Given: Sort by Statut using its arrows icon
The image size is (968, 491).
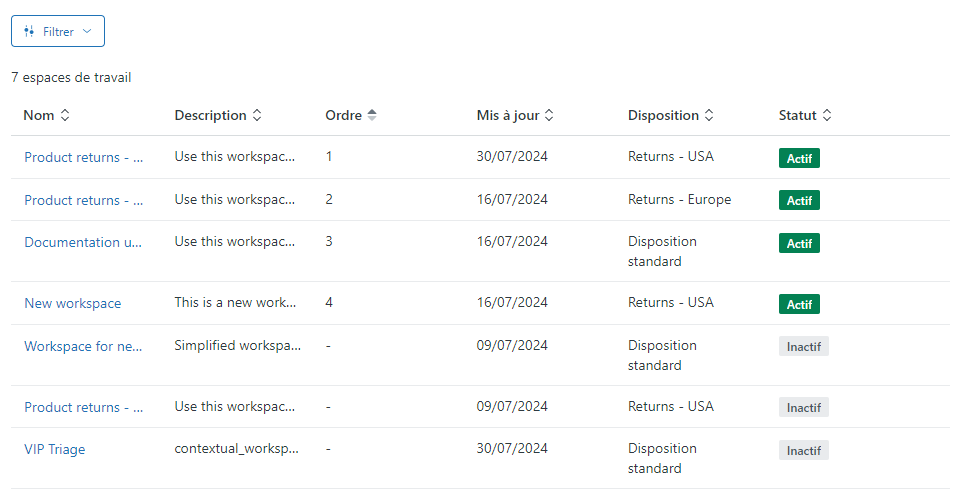Looking at the screenshot, I should coord(827,115).
